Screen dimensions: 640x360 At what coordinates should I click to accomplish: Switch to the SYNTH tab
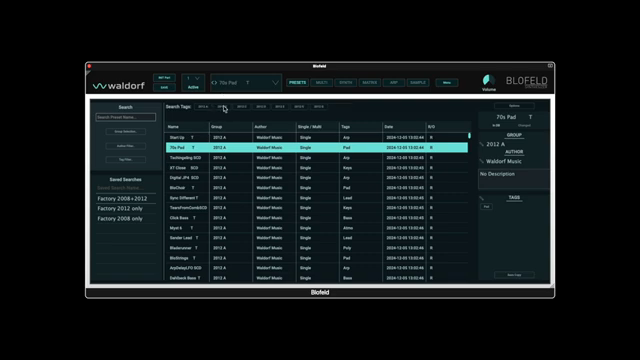pos(346,82)
